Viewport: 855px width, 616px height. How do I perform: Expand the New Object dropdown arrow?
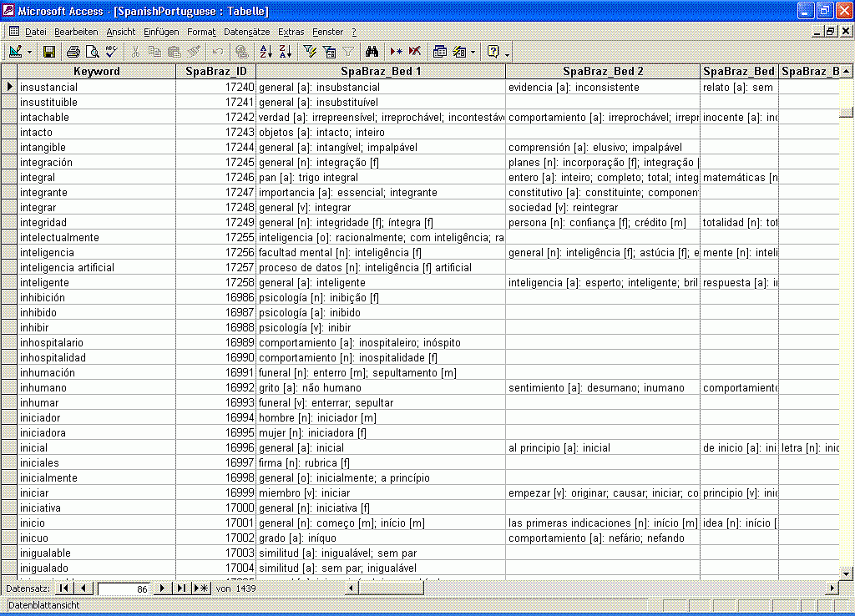(x=473, y=52)
